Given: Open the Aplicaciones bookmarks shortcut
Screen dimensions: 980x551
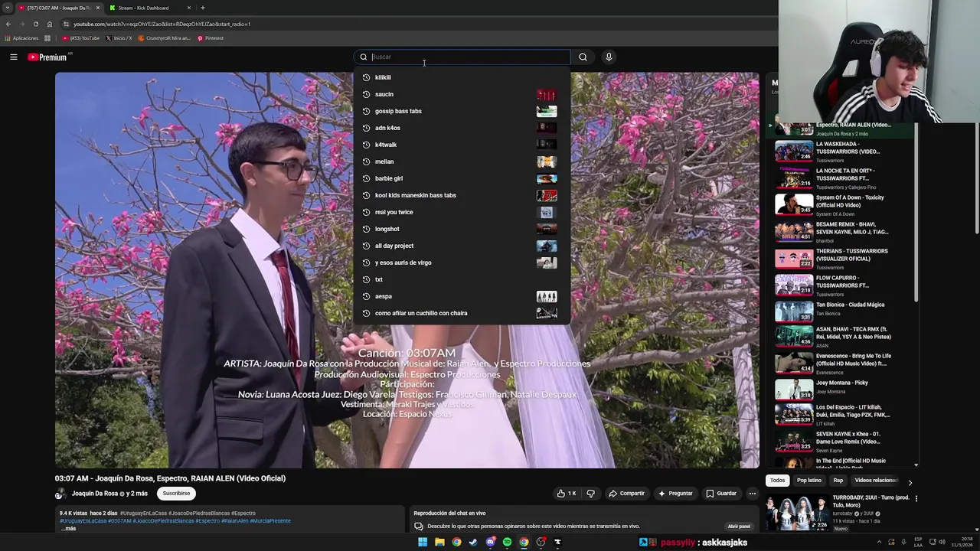Looking at the screenshot, I should [x=21, y=38].
